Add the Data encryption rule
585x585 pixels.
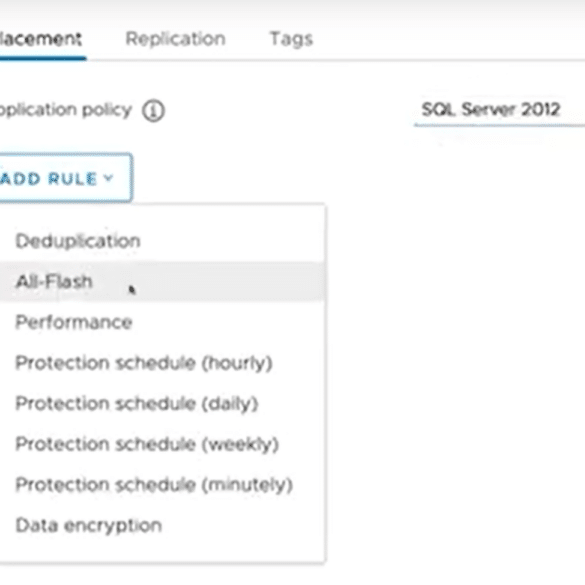coord(162,526)
